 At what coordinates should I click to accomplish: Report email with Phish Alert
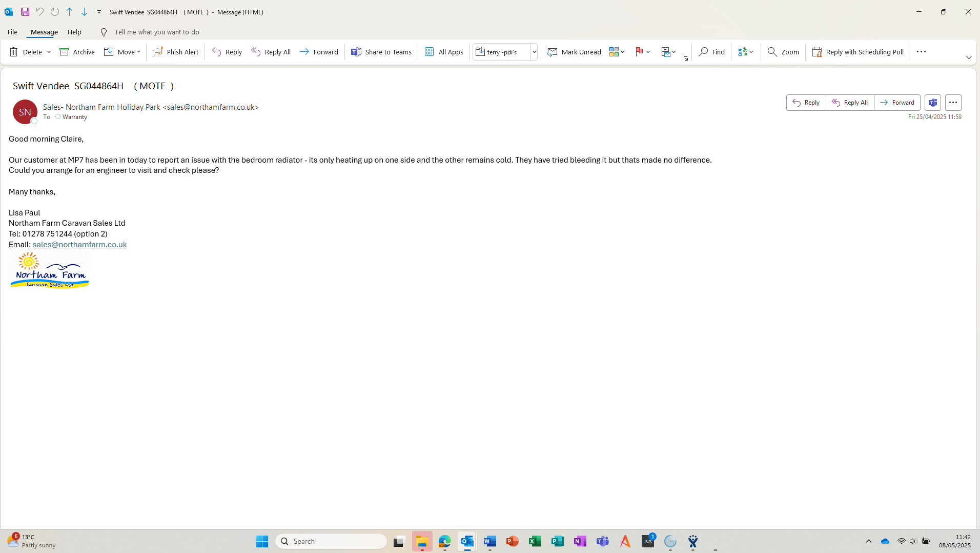tap(175, 52)
